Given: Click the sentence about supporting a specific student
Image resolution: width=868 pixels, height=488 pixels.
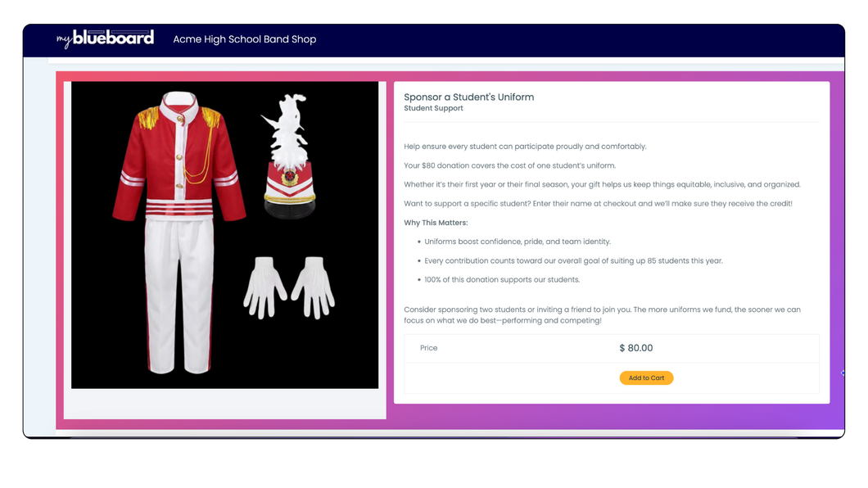Looking at the screenshot, I should (598, 204).
